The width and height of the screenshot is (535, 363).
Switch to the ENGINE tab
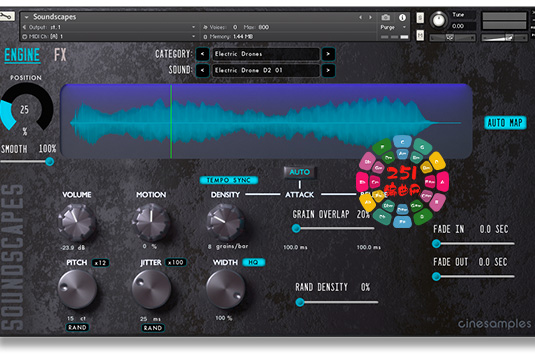(x=22, y=55)
